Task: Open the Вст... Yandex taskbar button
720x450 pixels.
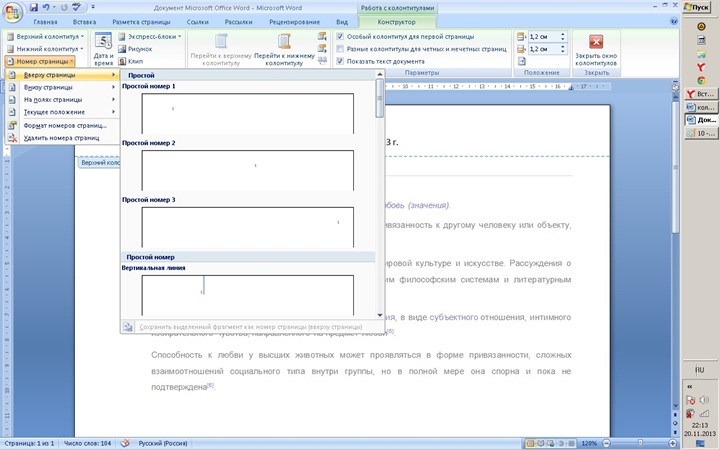Action: click(701, 94)
